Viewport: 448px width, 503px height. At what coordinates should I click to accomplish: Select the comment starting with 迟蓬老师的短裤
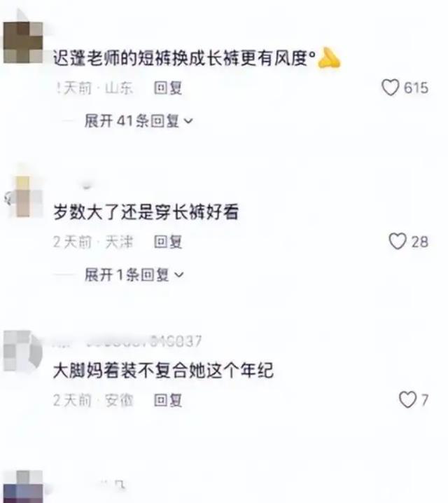(184, 58)
